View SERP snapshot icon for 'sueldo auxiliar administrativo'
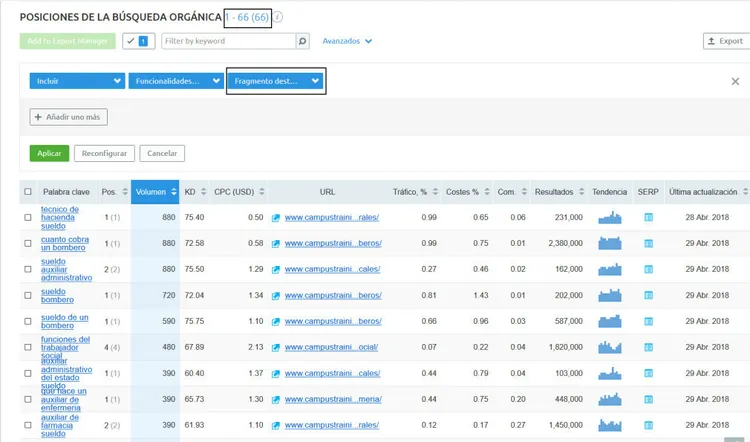The width and height of the screenshot is (750, 442). tap(649, 269)
